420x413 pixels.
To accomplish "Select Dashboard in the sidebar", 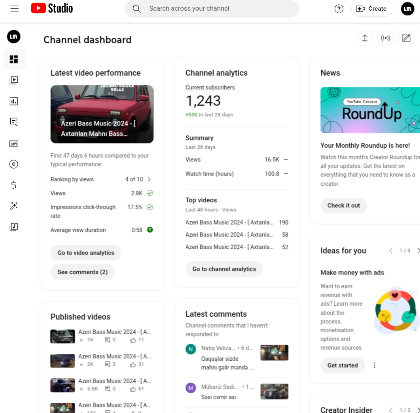I will tap(14, 59).
